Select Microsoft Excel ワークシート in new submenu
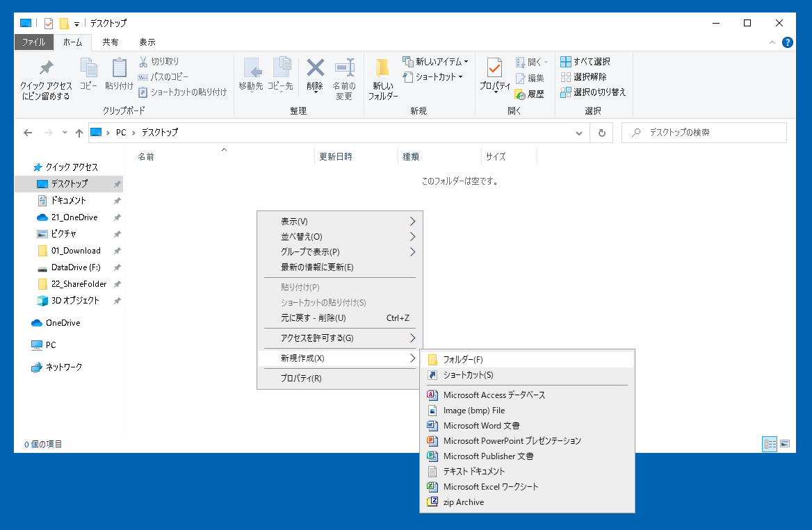Screen dimensions: 812x530 click(x=490, y=487)
